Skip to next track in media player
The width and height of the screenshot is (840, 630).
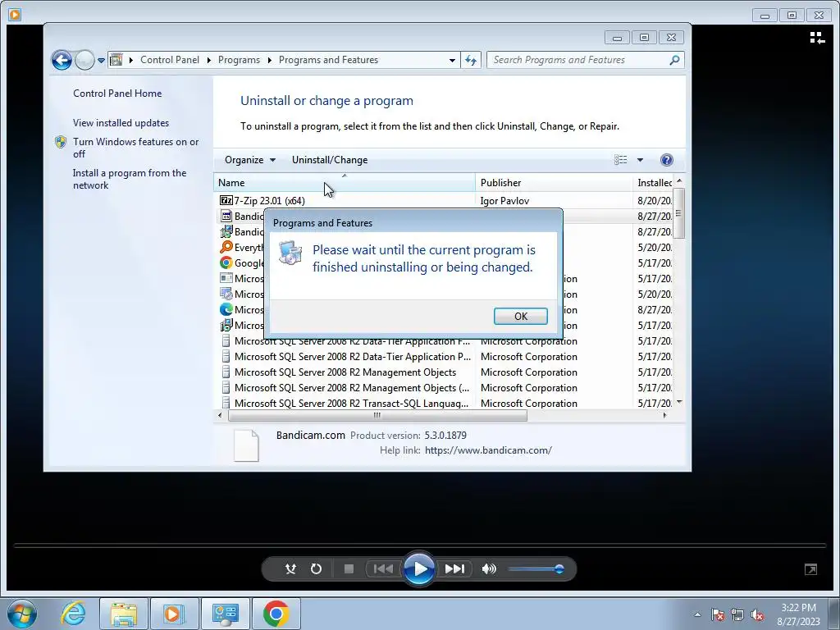[454, 568]
